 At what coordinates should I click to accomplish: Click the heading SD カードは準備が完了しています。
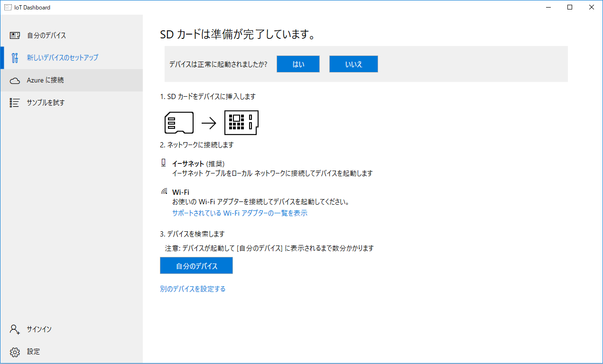click(x=238, y=35)
